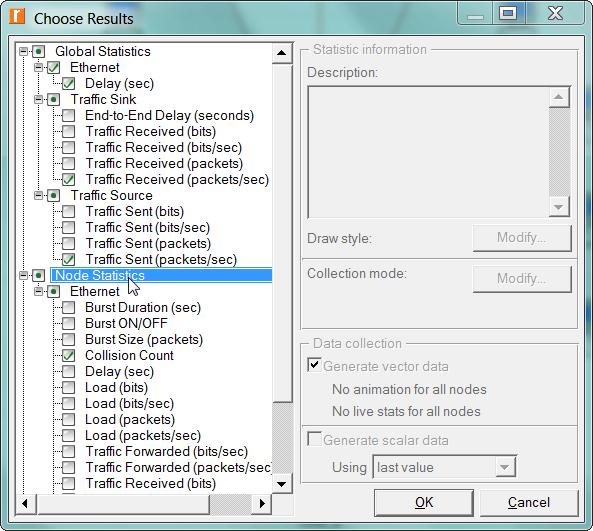The image size is (593, 531).
Task: Select Traffic Sent (packets) row text
Action: pos(148,244)
